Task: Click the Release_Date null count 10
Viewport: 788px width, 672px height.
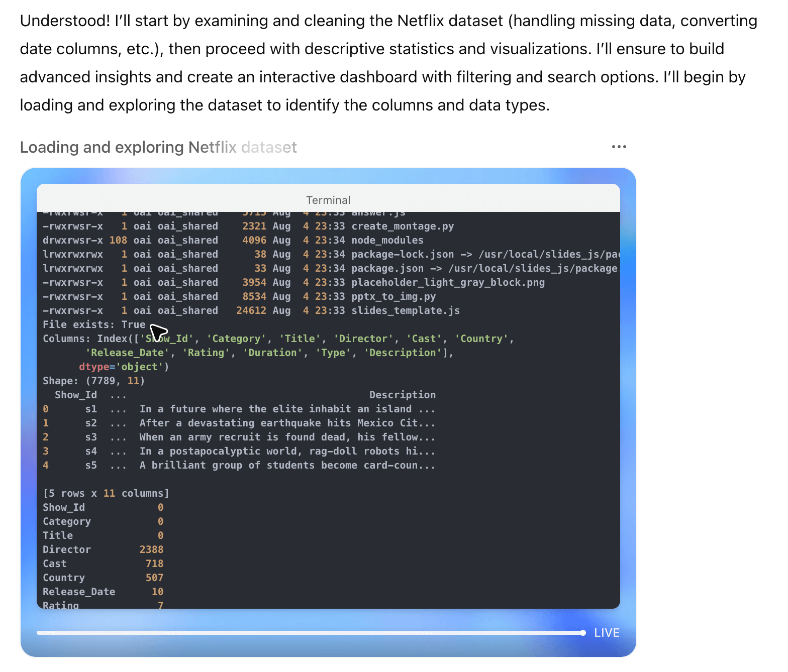Action: [x=157, y=592]
